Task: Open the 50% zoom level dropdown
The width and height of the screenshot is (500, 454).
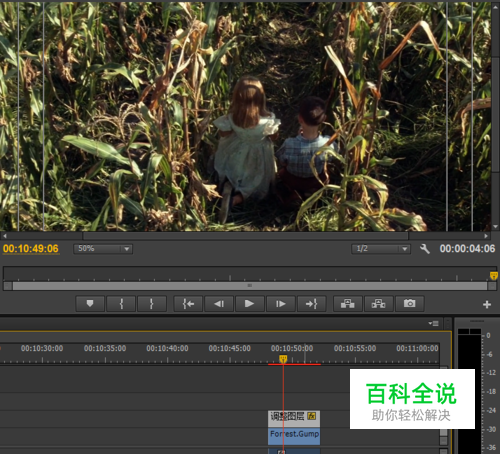Action: coord(103,249)
